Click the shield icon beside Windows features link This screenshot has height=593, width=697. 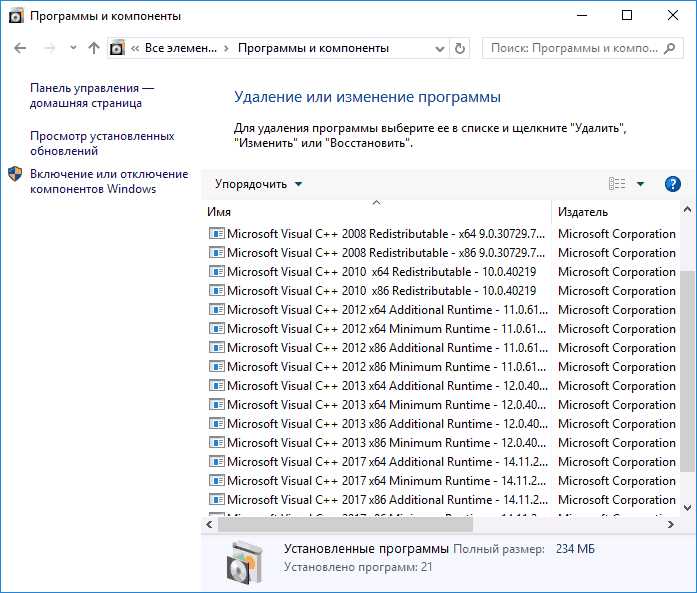click(15, 174)
